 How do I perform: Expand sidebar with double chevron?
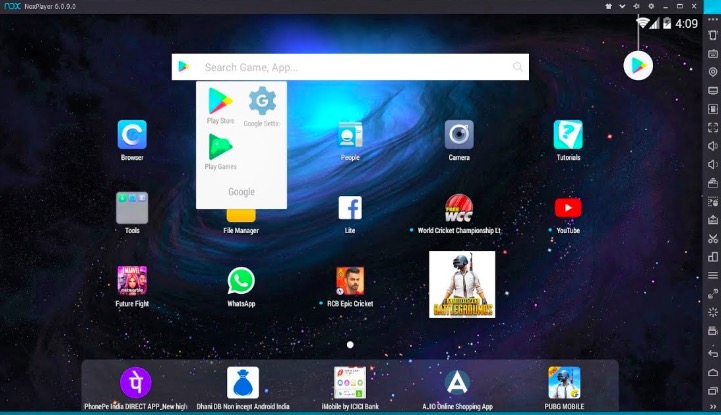[713, 407]
